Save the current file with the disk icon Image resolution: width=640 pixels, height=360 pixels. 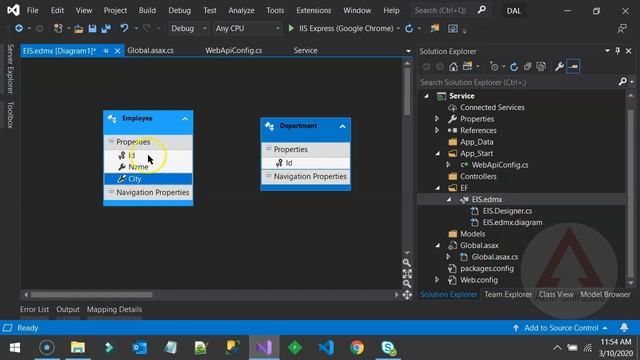click(x=92, y=28)
